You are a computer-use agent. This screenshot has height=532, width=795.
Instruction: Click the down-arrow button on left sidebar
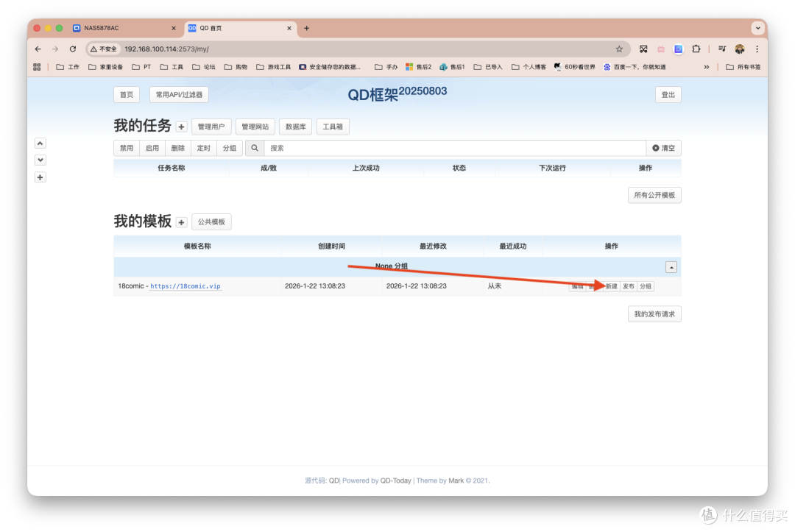pos(40,160)
